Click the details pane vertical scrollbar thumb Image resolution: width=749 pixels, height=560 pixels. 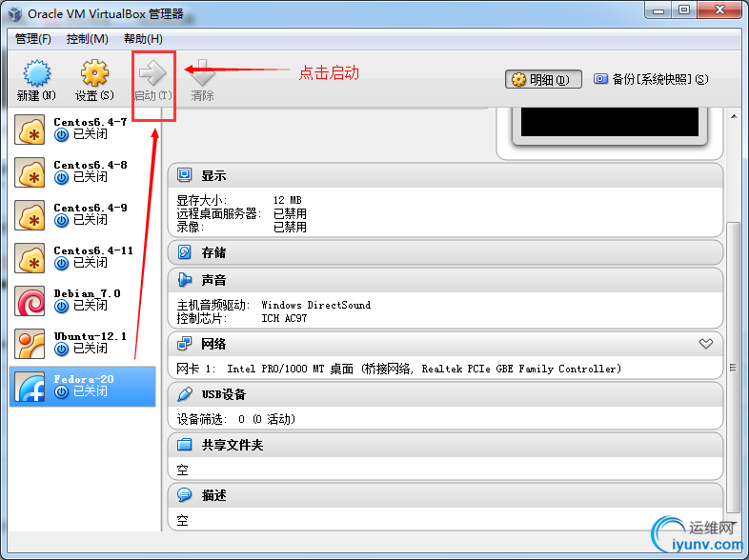733,367
